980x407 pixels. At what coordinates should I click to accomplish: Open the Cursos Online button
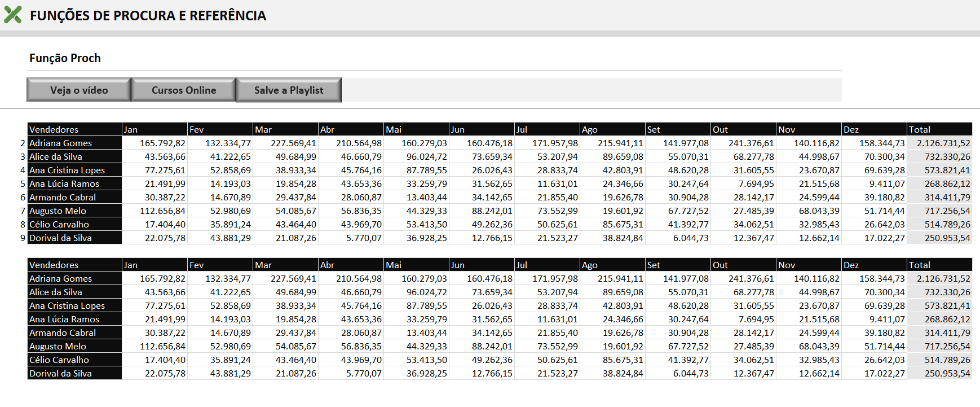[x=184, y=90]
